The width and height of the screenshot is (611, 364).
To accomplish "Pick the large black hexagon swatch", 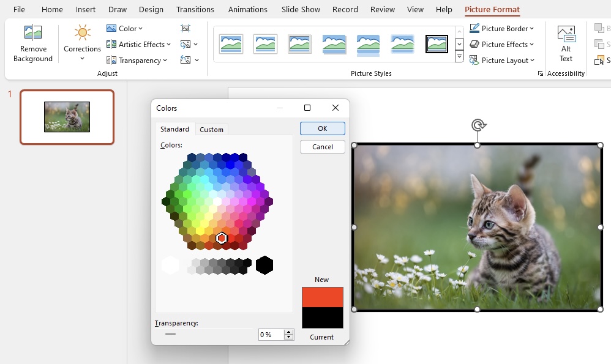I will pyautogui.click(x=264, y=265).
